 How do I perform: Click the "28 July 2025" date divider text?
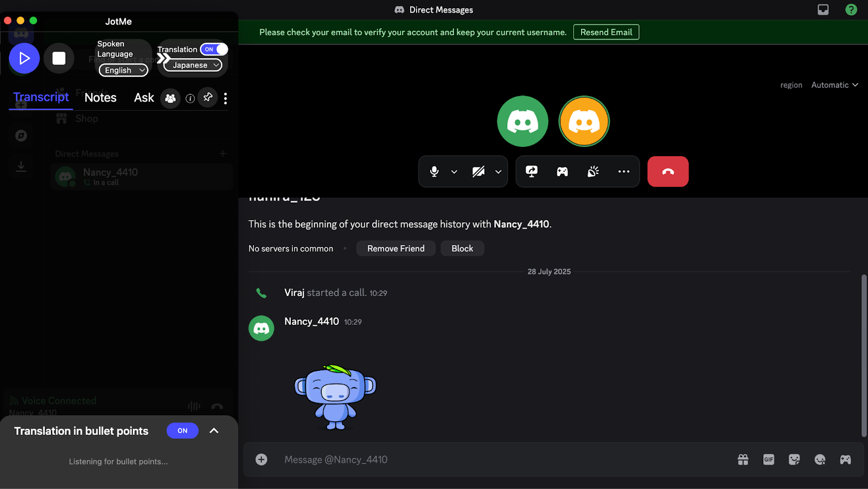[549, 272]
